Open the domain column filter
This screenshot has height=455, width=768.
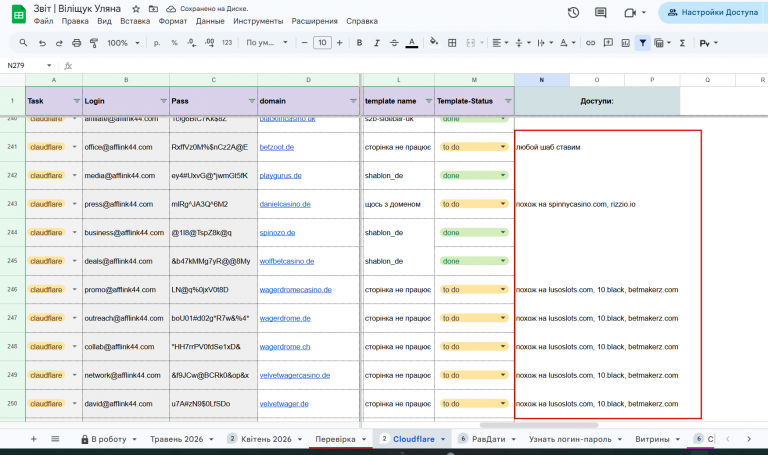(x=353, y=101)
